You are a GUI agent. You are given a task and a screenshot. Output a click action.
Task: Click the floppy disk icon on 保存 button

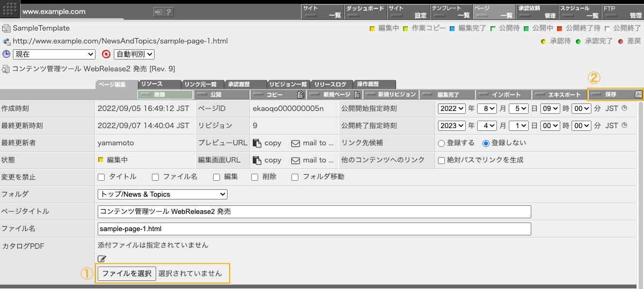(638, 94)
